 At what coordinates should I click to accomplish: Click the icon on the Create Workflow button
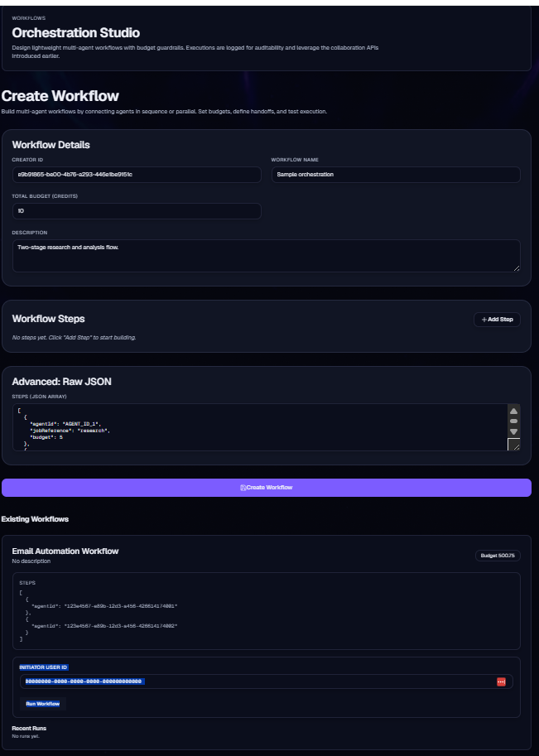242,488
